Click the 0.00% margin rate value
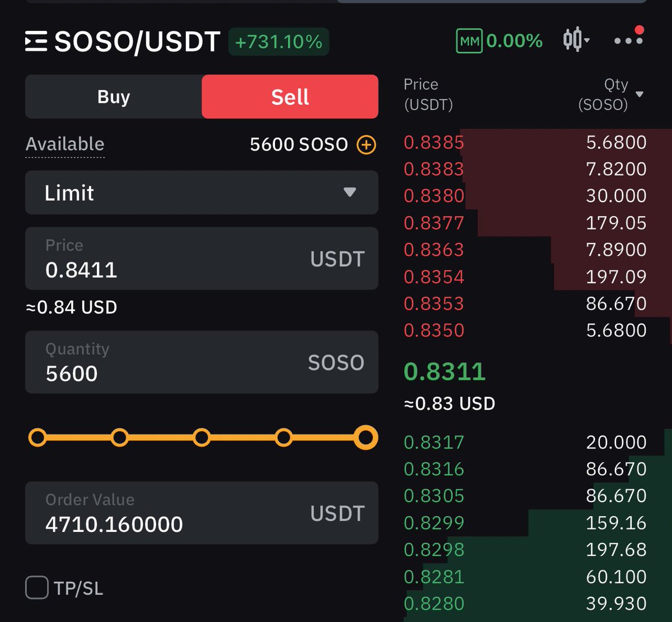 [x=515, y=41]
